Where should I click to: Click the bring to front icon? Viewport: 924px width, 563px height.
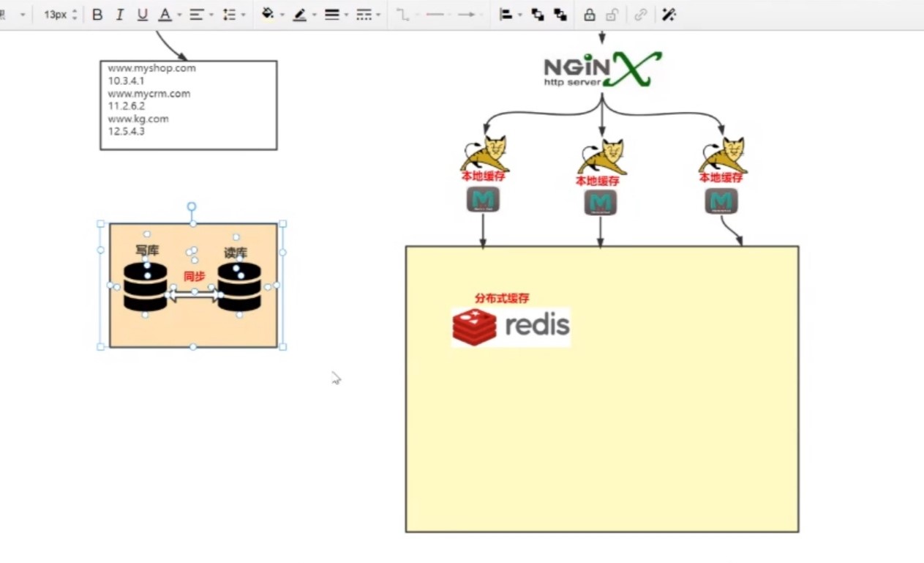pos(538,15)
